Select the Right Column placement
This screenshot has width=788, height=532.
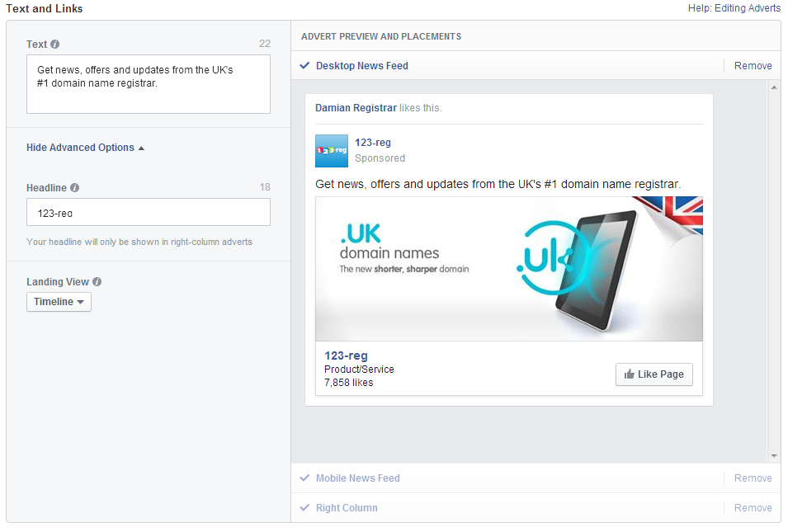tap(347, 508)
